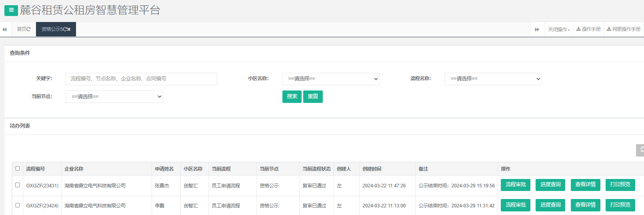644x215 pixels.
Task: Expand the 流程名称 select box
Action: [x=493, y=79]
